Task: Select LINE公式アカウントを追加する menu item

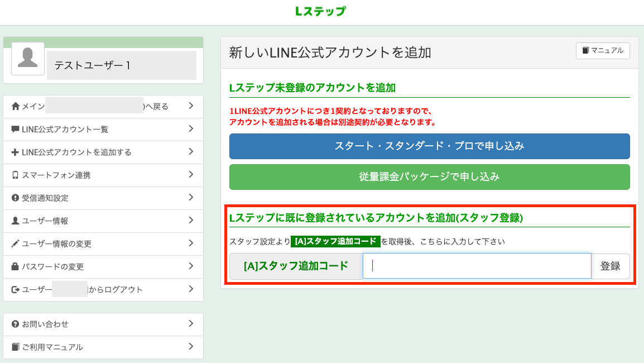Action: click(x=103, y=152)
